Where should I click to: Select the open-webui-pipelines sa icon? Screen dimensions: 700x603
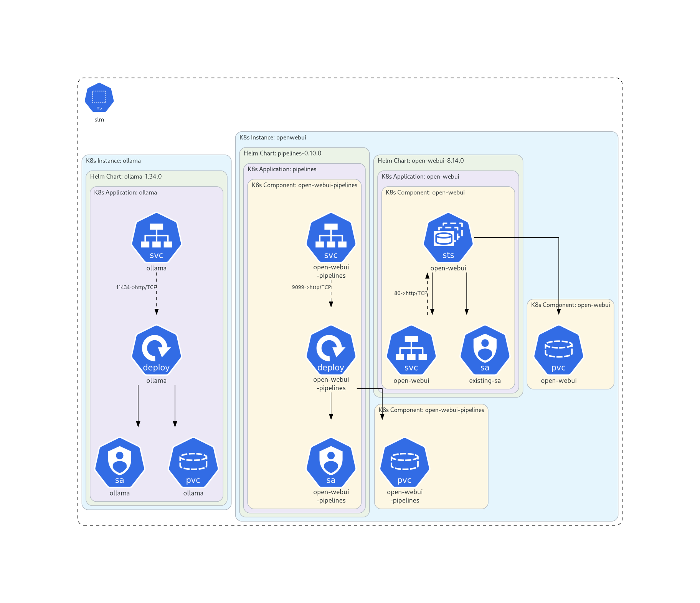click(x=331, y=463)
